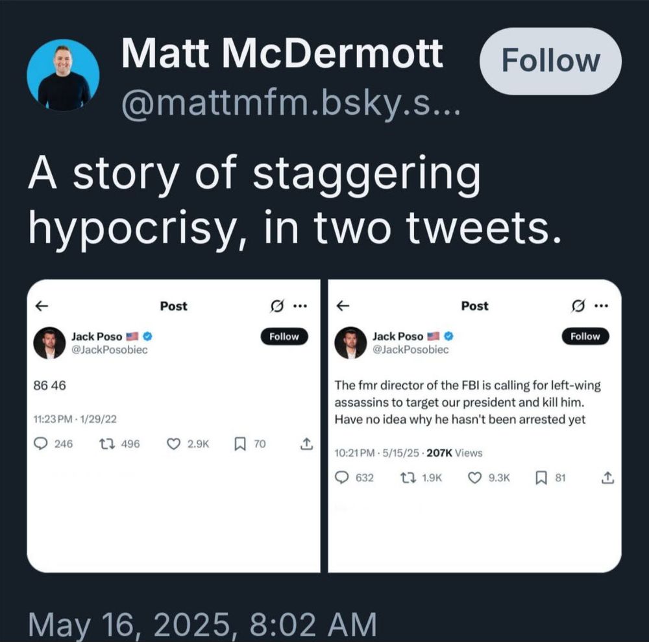Open the more options dots in right tweet

point(601,305)
